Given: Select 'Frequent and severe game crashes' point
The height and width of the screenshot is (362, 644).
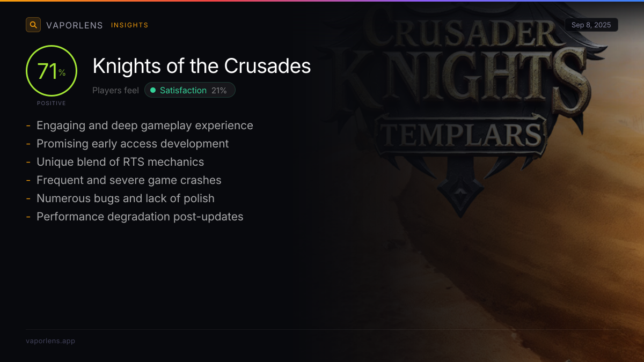Looking at the screenshot, I should [x=129, y=180].
